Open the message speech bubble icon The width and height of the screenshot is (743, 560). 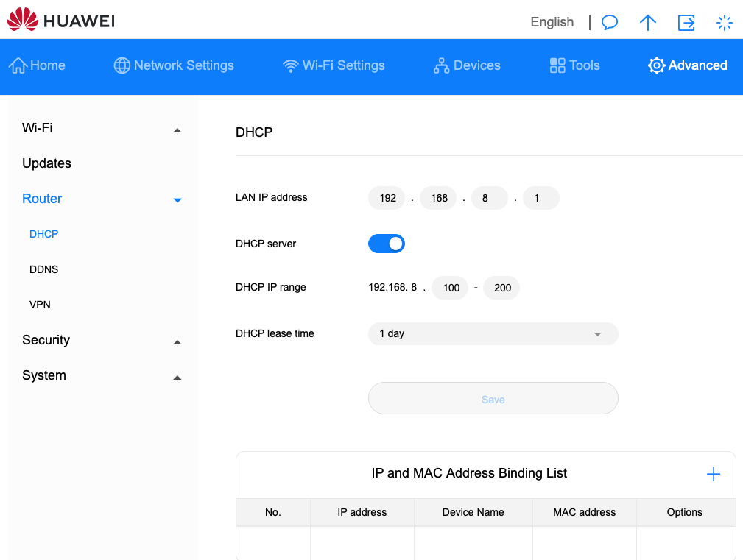[610, 22]
